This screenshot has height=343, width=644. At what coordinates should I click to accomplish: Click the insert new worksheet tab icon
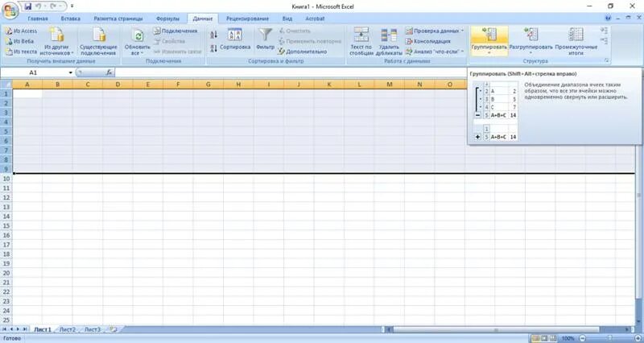click(114, 329)
